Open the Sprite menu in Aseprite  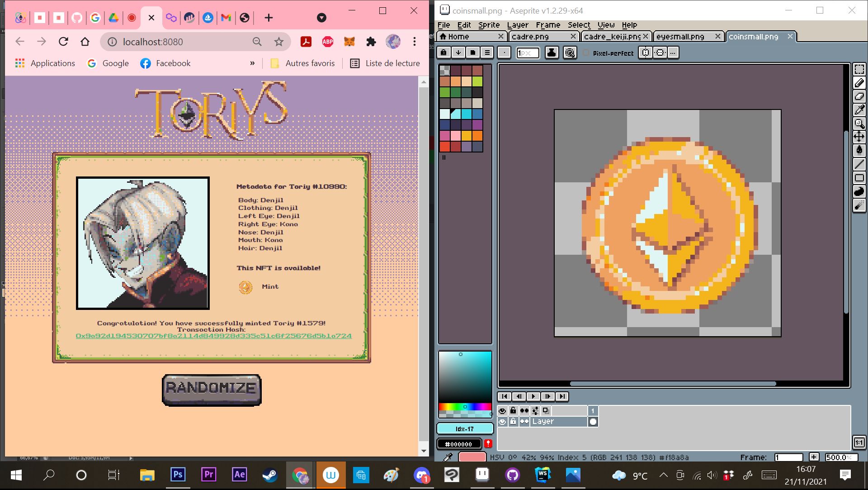point(489,25)
